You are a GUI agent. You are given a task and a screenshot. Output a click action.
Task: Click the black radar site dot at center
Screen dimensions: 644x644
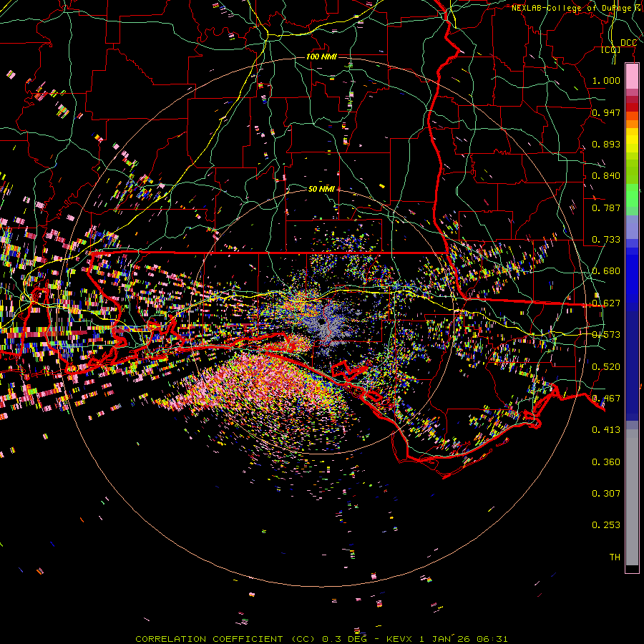(x=321, y=323)
